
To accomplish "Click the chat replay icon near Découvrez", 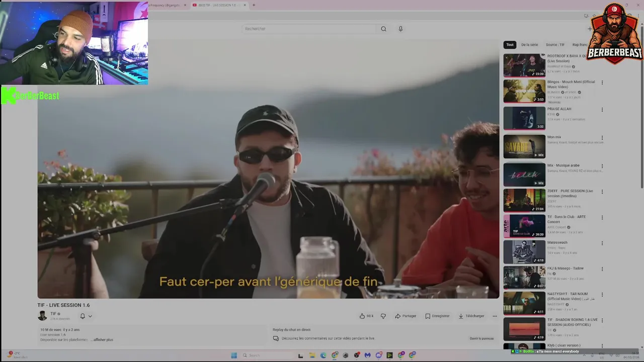I will 276,338.
